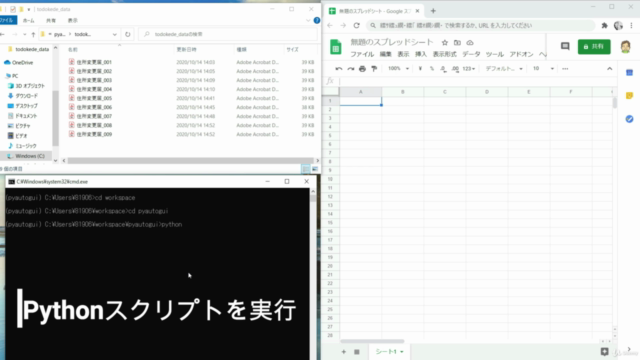
Task: Expand Explorer ribbon chevron
Action: tap(308, 20)
